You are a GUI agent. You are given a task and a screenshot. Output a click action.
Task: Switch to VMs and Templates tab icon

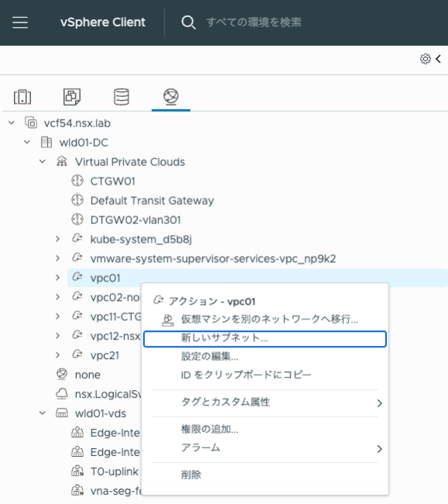coord(71,97)
